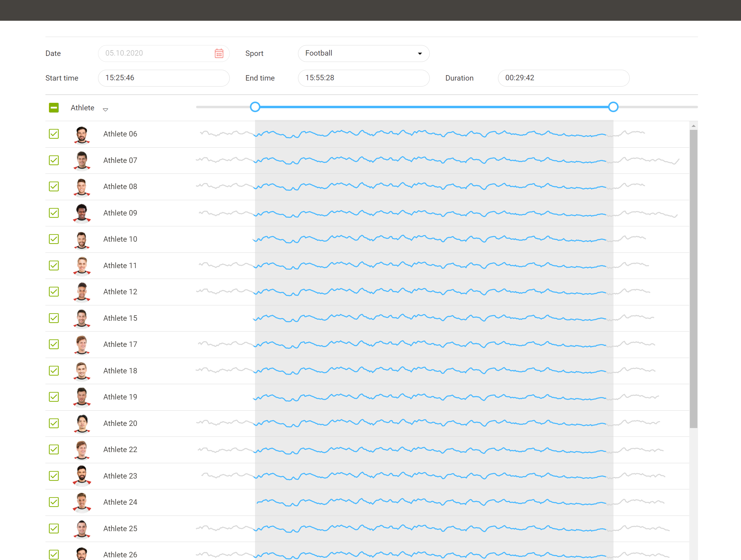Uncheck Athlete 06 checkbox
The width and height of the screenshot is (741, 560).
coord(54,134)
